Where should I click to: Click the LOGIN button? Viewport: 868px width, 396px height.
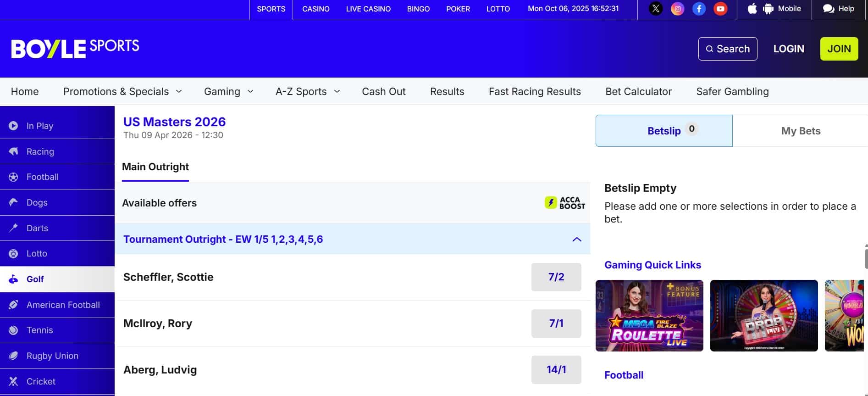[x=788, y=49]
